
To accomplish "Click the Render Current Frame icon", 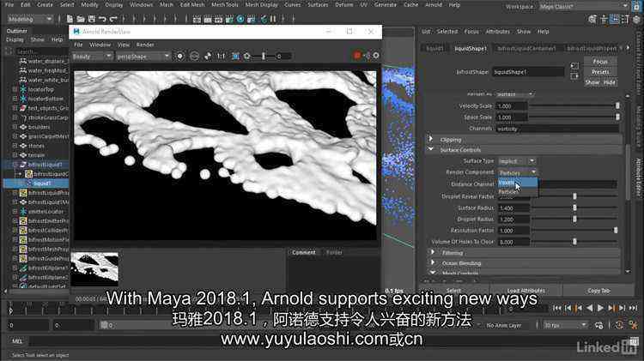I will (x=208, y=19).
